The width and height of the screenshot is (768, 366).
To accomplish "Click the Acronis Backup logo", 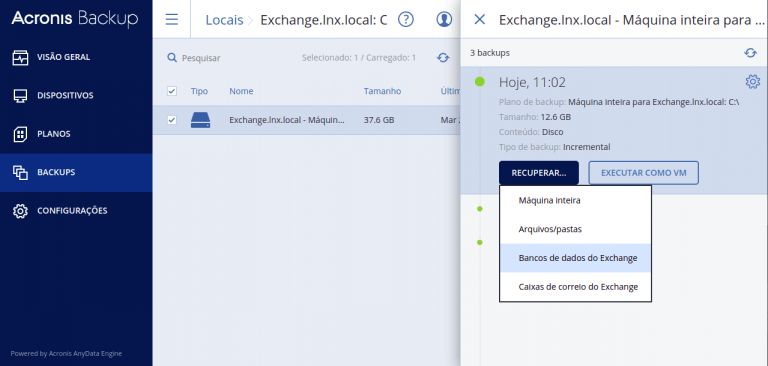I will pos(75,19).
